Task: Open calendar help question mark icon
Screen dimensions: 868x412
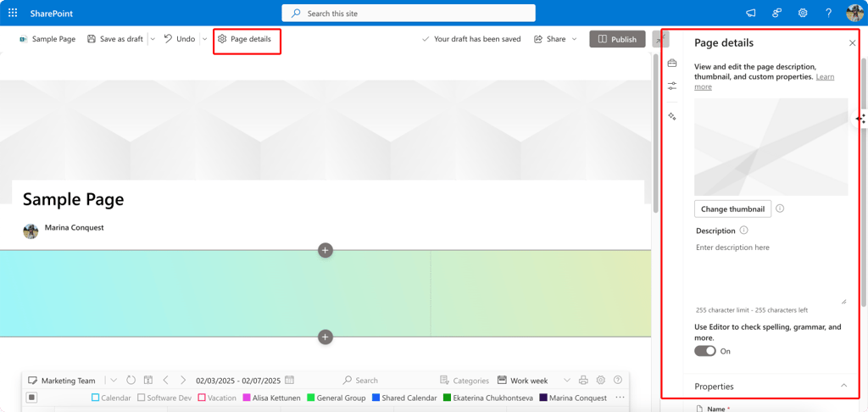Action: coord(618,380)
